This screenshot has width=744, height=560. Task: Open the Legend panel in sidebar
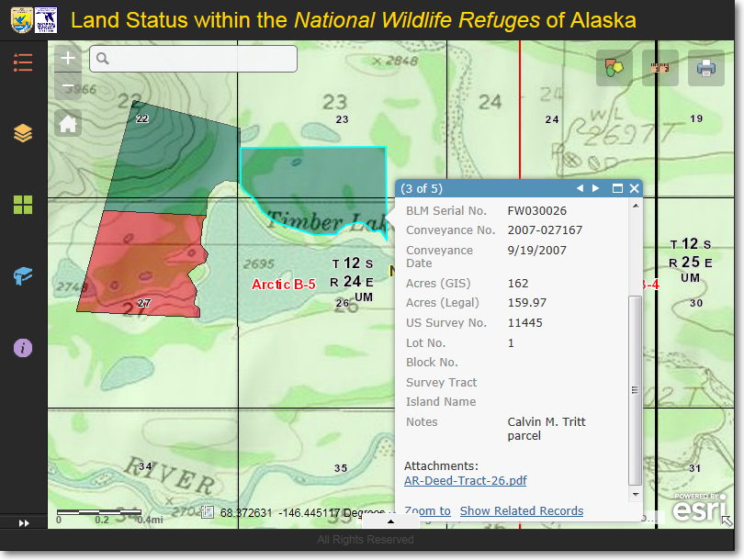coord(23,62)
